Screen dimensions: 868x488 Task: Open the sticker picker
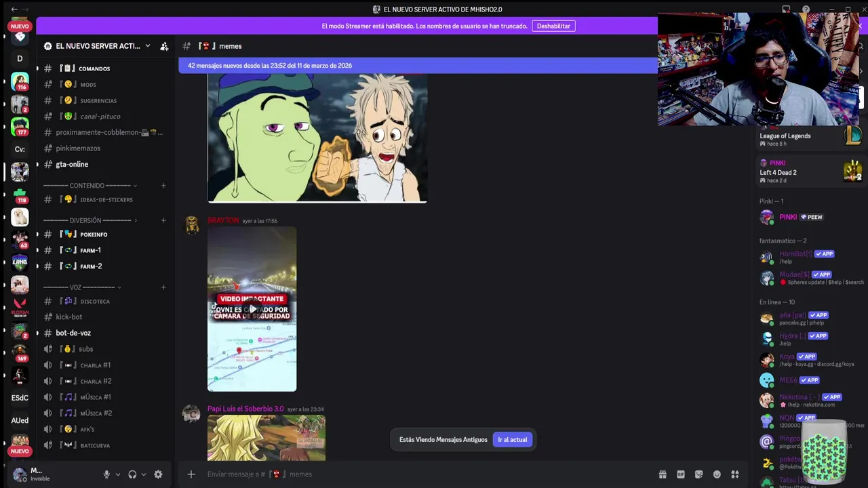click(698, 474)
